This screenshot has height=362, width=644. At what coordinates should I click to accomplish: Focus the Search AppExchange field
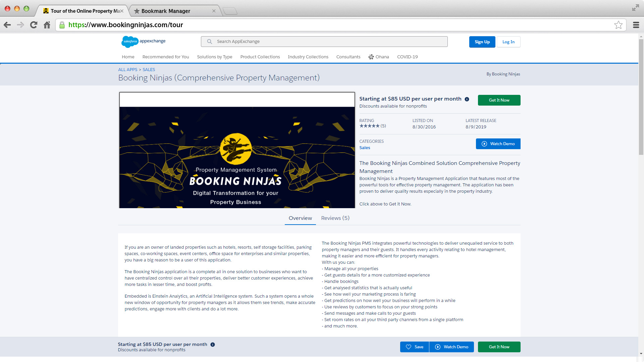pos(324,42)
